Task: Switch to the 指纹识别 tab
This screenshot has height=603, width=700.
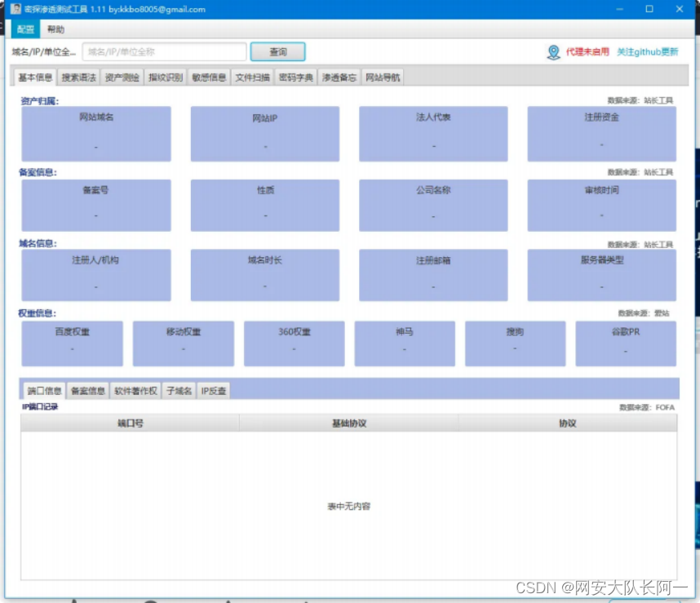Action: pos(166,78)
